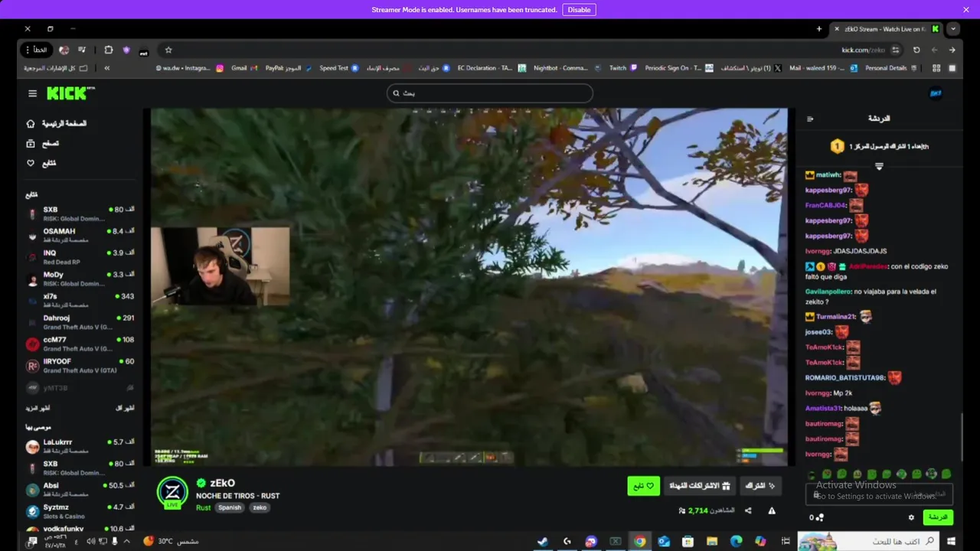Open Kick user avatar in top bar
Screen dimensions: 980x551
(935, 93)
